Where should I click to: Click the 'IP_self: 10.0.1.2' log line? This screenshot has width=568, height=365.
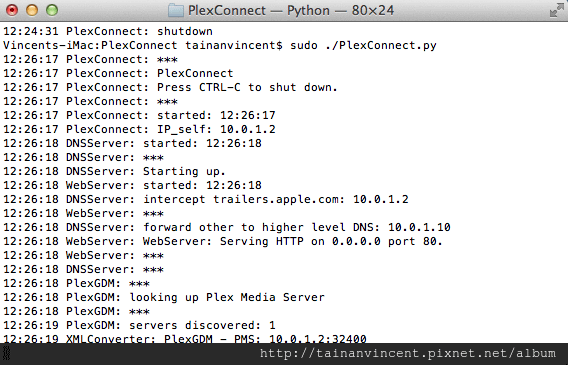coord(139,129)
